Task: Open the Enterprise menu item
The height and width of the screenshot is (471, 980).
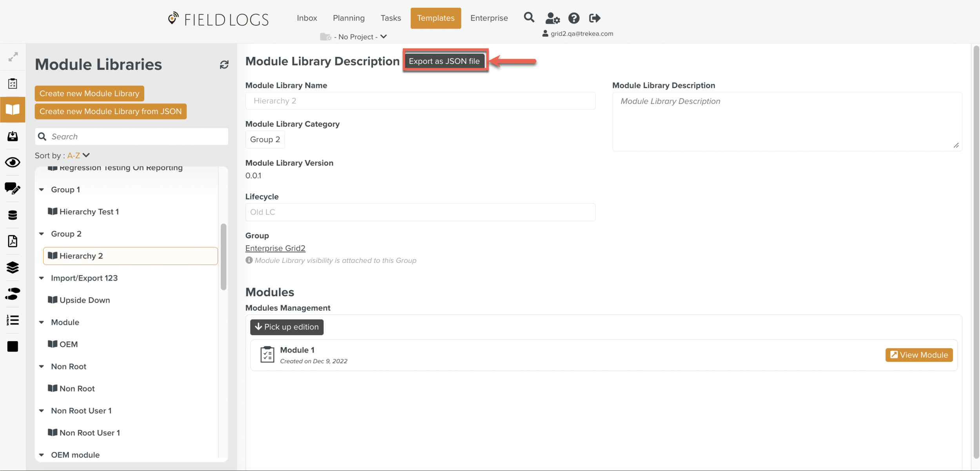Action: pos(489,18)
